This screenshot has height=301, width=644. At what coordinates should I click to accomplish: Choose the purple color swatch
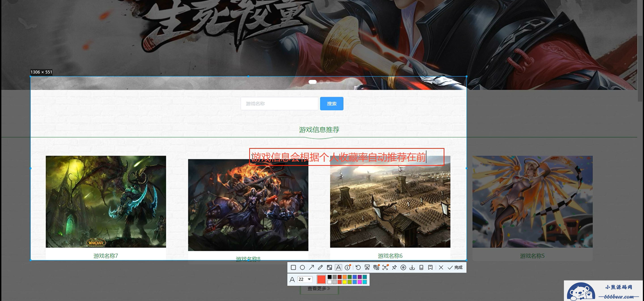(x=359, y=277)
